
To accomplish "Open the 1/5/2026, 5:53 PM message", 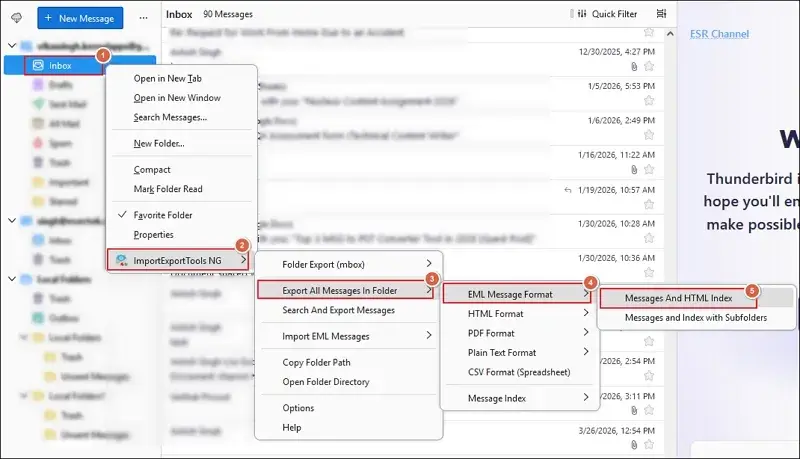I will (413, 94).
